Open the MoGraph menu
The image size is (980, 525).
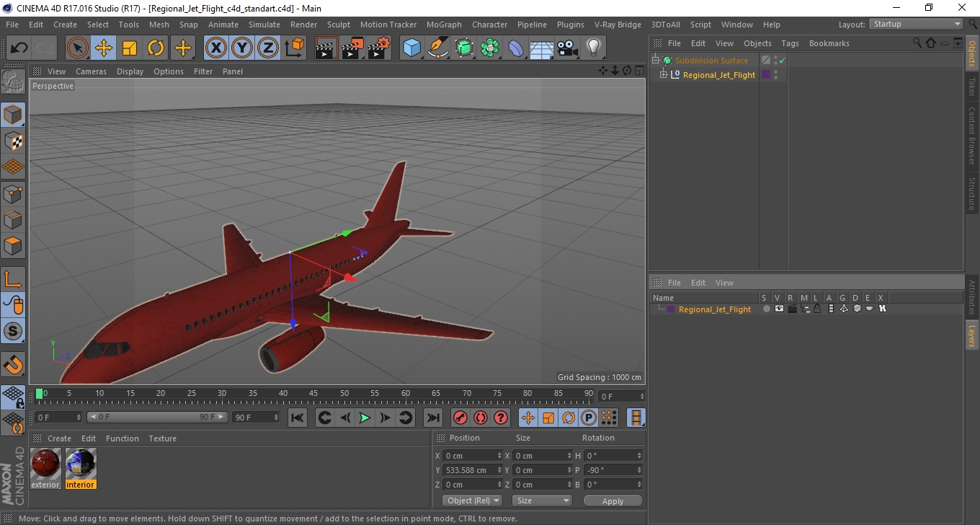(444, 25)
